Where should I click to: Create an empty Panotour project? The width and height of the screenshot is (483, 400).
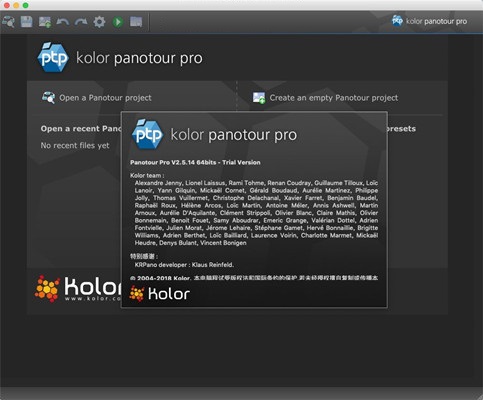(334, 98)
